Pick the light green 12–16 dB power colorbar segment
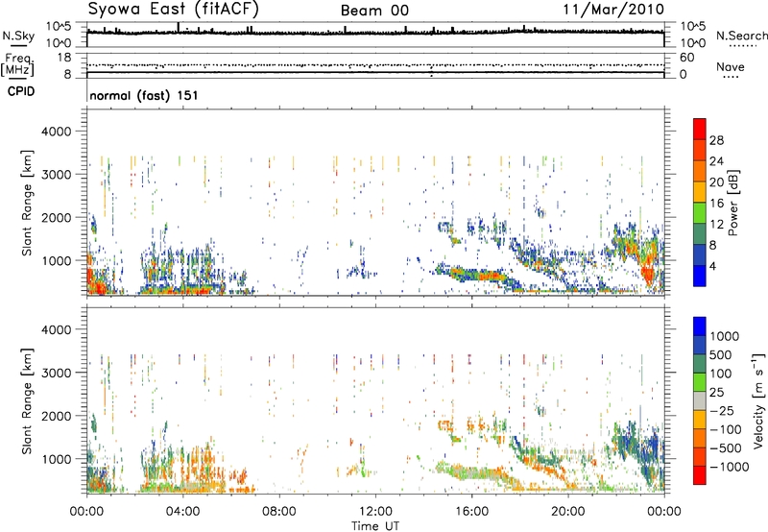Screen dimensions: 768x532 [x=700, y=213]
